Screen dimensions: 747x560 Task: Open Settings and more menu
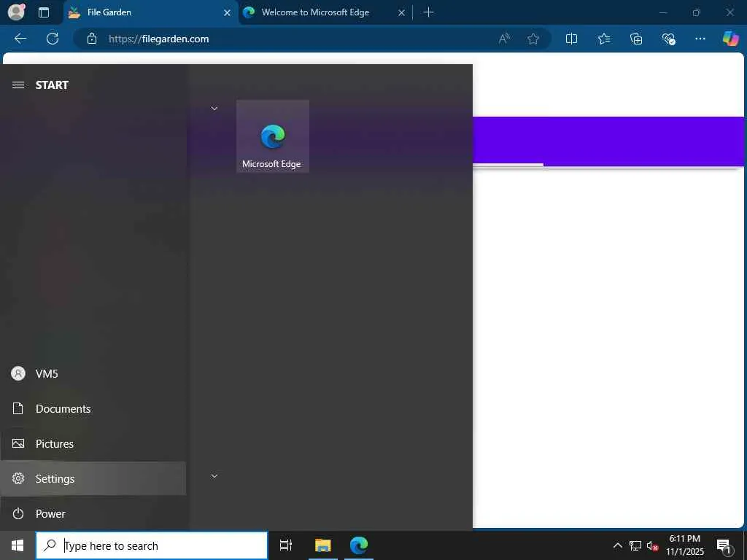tap(700, 39)
